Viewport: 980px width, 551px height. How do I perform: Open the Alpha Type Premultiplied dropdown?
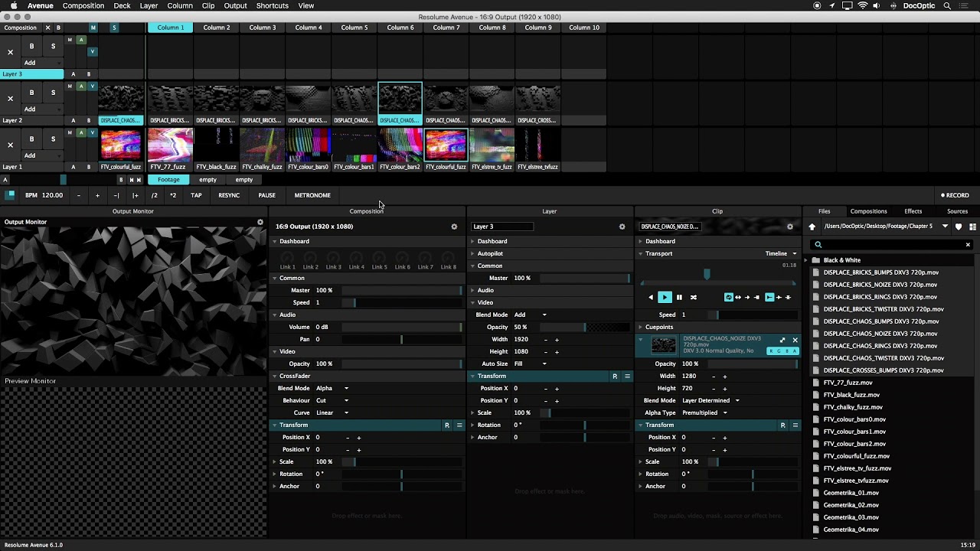[704, 412]
